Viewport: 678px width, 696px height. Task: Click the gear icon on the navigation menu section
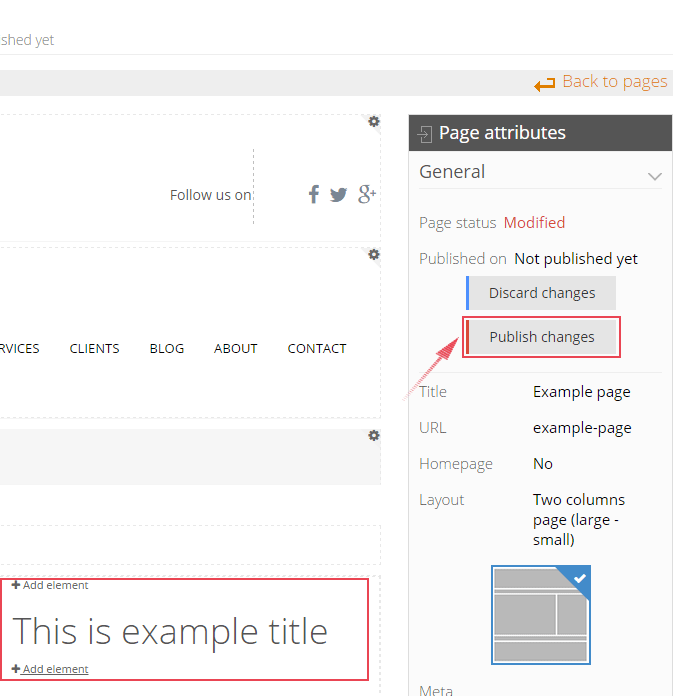click(373, 254)
